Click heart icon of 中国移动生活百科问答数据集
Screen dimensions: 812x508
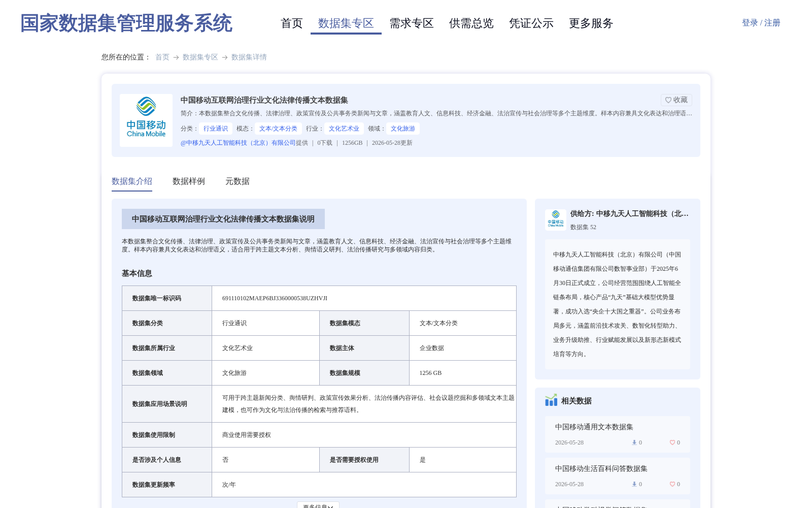672,484
